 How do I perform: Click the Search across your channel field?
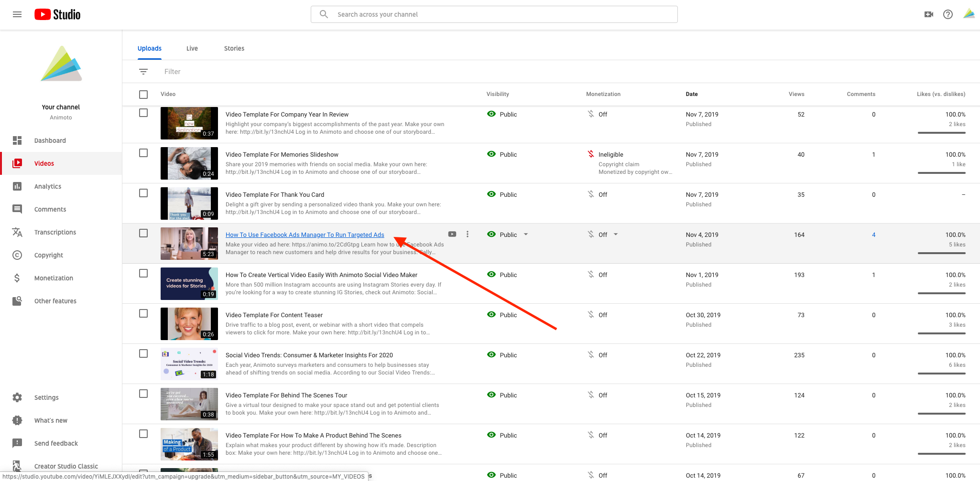pos(494,14)
